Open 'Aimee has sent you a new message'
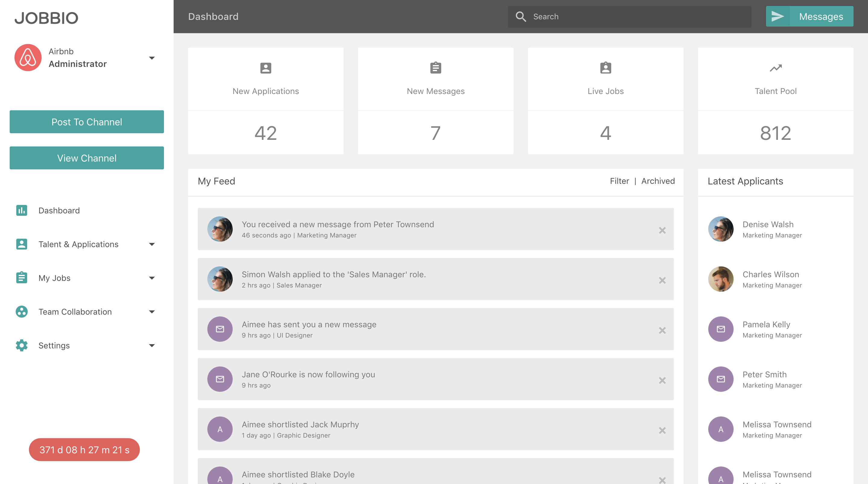Image resolution: width=868 pixels, height=484 pixels. pos(435,329)
